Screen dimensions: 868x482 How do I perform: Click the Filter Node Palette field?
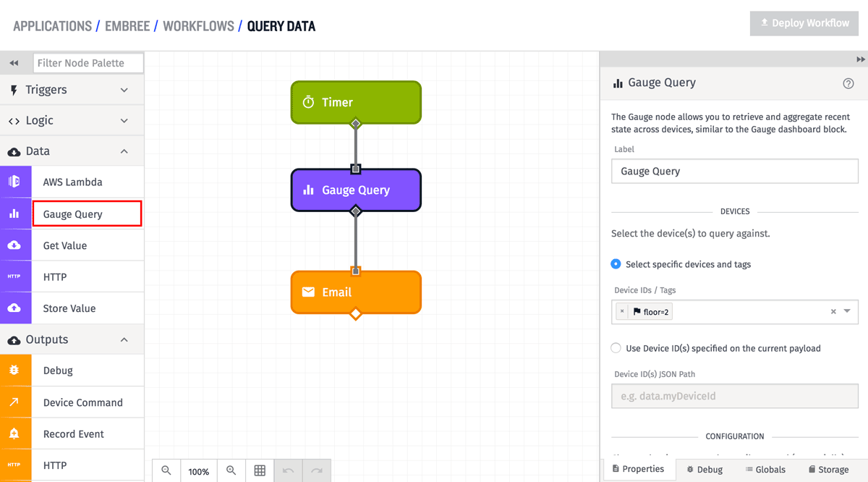tap(88, 63)
